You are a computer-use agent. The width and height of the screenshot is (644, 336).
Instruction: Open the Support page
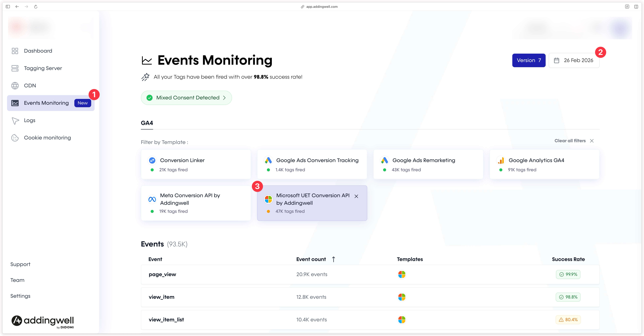(20, 264)
